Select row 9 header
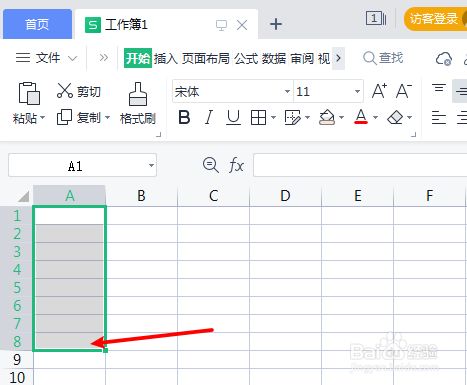This screenshot has height=385, width=467. point(17,360)
